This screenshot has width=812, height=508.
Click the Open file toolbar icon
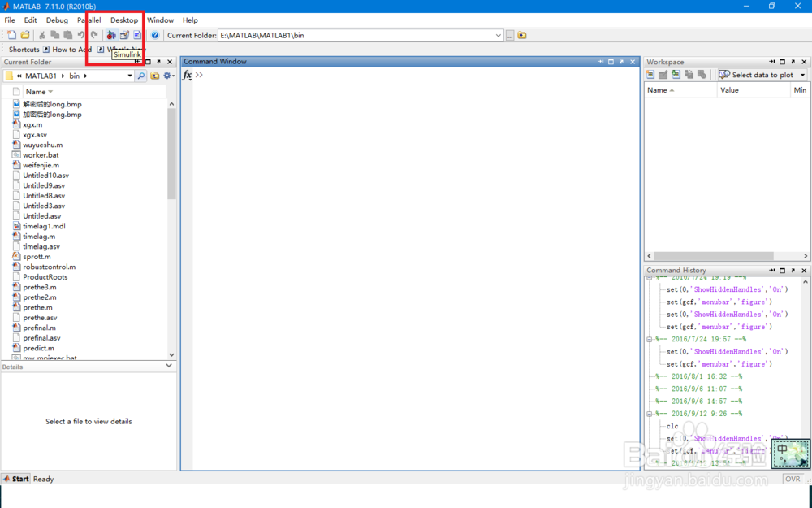25,35
